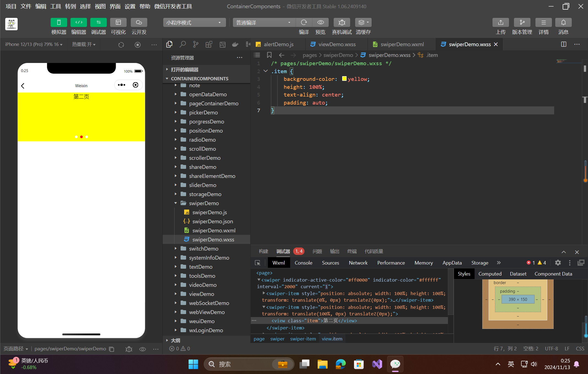This screenshot has height=374, width=588.
Task: Open swiperDemo.js in the file tree
Action: click(209, 212)
